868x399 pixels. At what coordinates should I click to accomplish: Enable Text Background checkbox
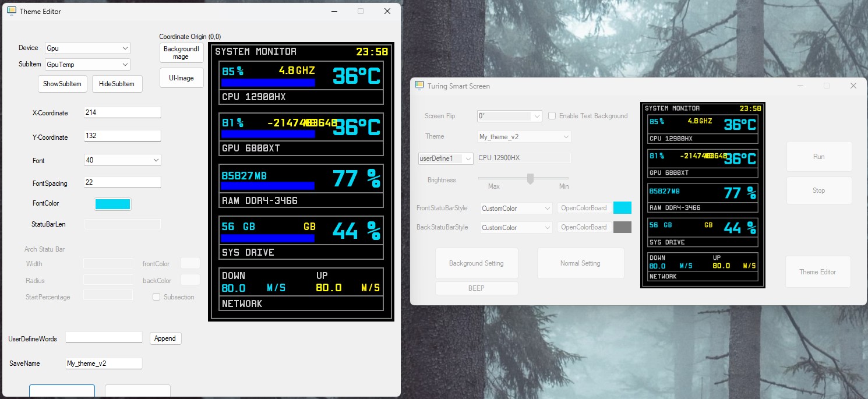(x=552, y=116)
